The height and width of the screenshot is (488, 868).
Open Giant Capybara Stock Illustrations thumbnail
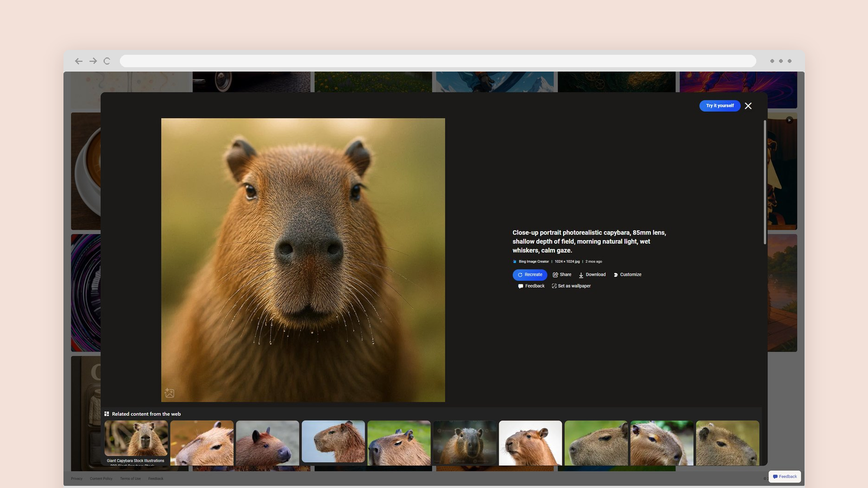136,443
